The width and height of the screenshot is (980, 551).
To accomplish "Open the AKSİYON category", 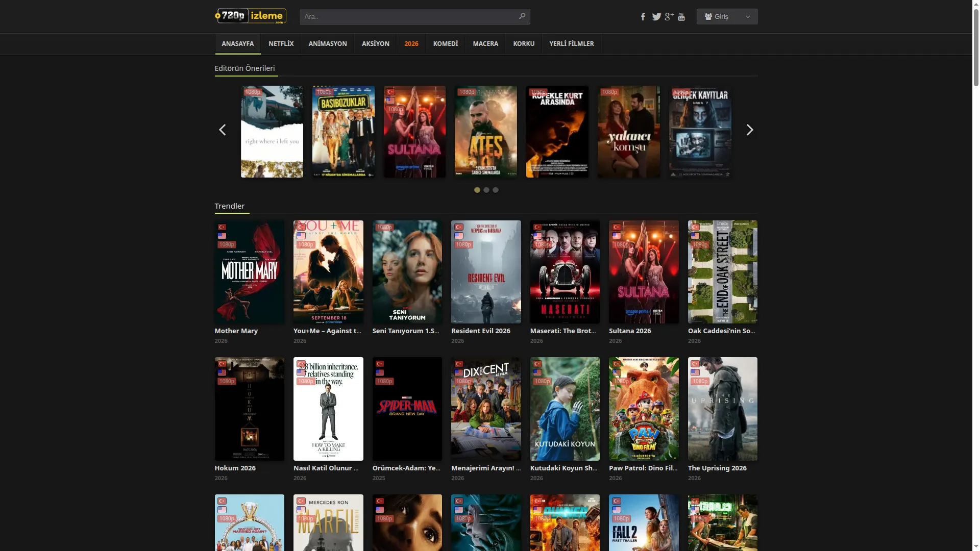I will coord(376,44).
